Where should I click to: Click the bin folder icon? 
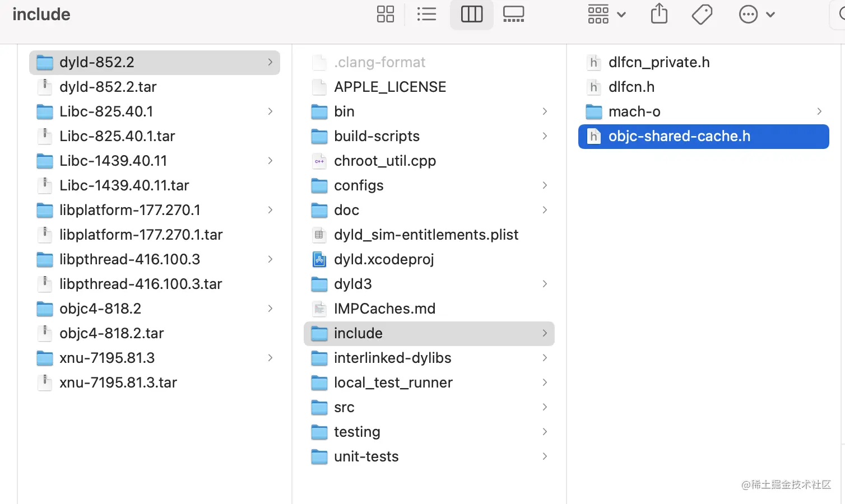(x=319, y=111)
